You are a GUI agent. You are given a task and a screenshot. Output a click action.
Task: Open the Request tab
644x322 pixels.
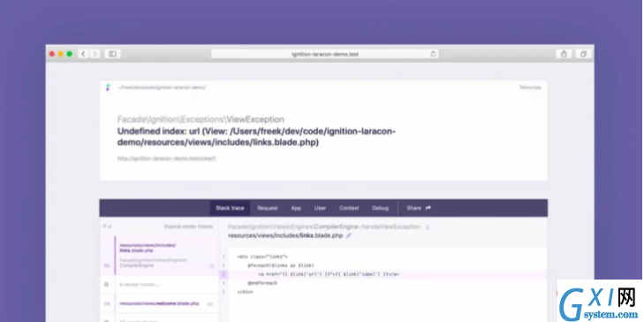[268, 208]
